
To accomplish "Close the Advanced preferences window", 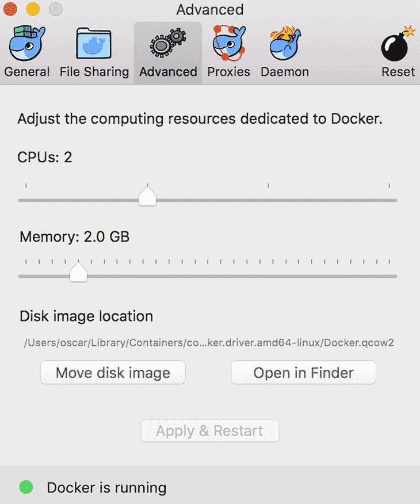I will coord(10,9).
